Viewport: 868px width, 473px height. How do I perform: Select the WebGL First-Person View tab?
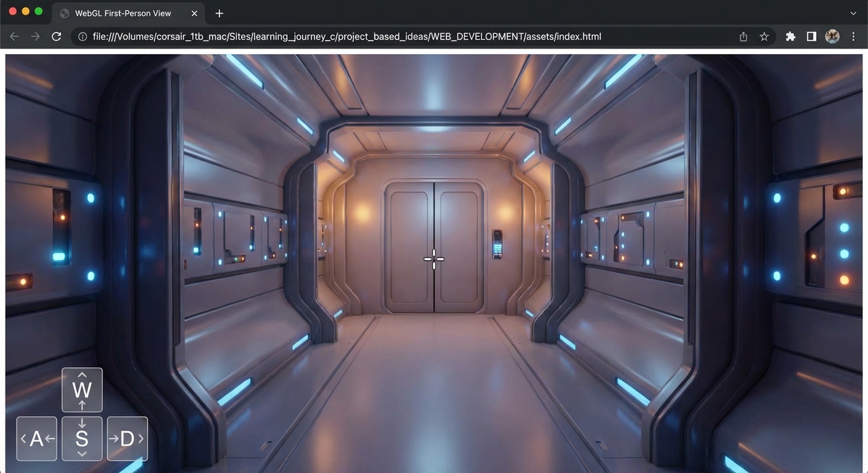click(123, 13)
